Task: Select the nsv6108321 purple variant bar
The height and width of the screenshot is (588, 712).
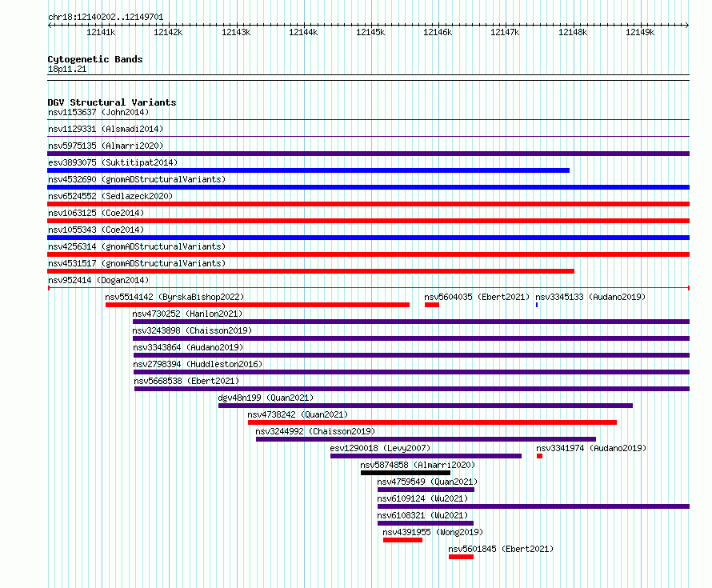Action: click(x=426, y=523)
